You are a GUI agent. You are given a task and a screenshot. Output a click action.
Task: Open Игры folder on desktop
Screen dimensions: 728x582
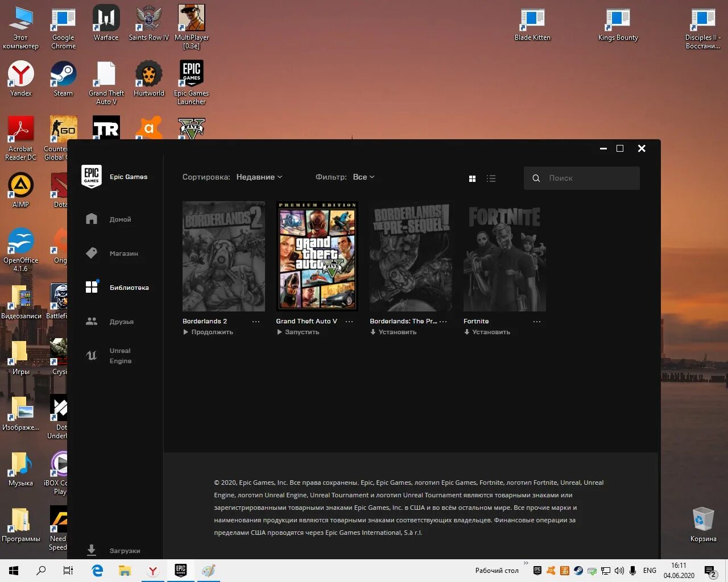(21, 357)
